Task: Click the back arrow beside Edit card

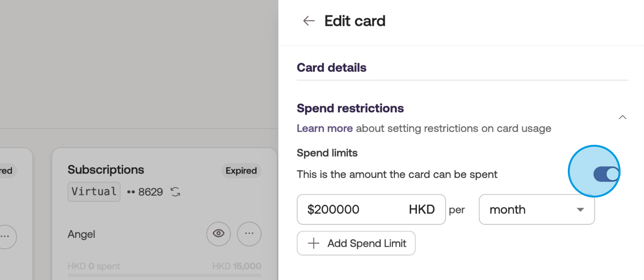Action: click(309, 21)
